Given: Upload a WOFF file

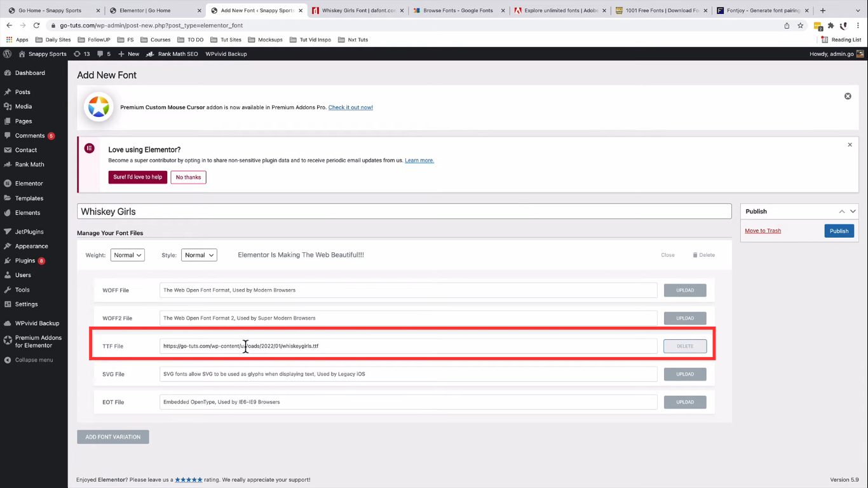Looking at the screenshot, I should [x=685, y=290].
